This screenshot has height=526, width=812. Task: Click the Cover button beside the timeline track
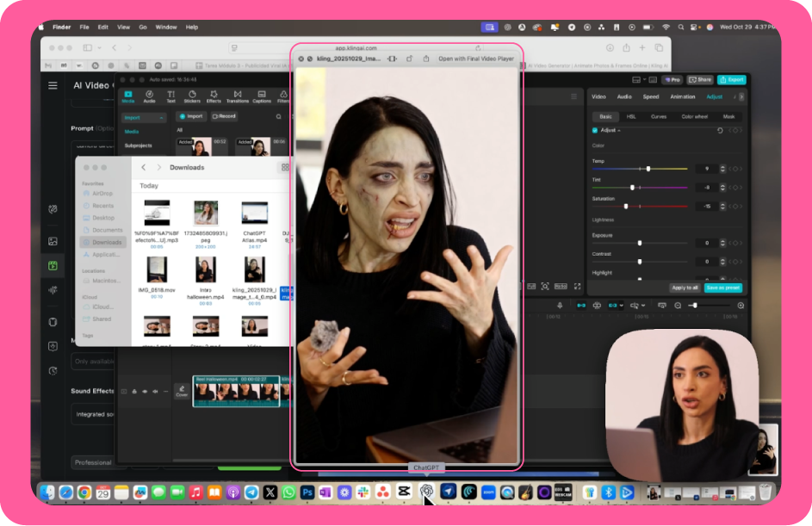182,391
